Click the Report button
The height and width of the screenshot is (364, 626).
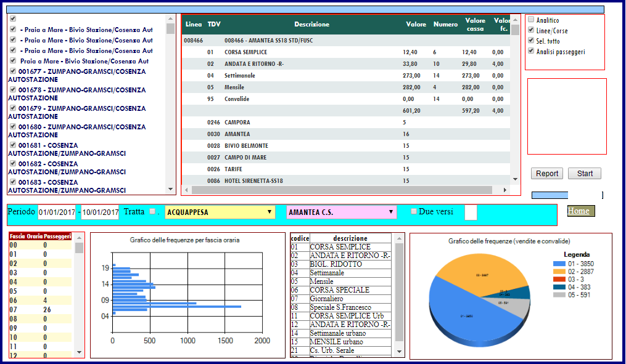547,174
